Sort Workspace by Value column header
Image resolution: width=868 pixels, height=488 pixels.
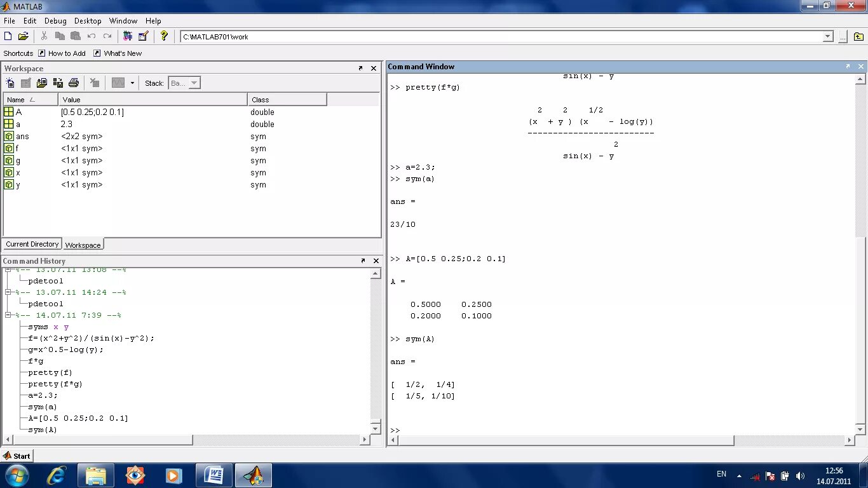pyautogui.click(x=153, y=99)
